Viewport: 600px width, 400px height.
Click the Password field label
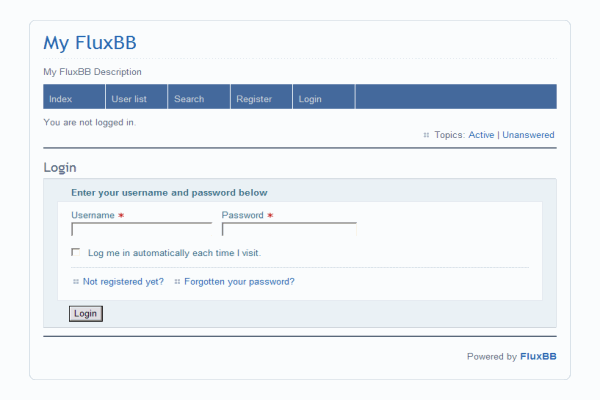242,215
